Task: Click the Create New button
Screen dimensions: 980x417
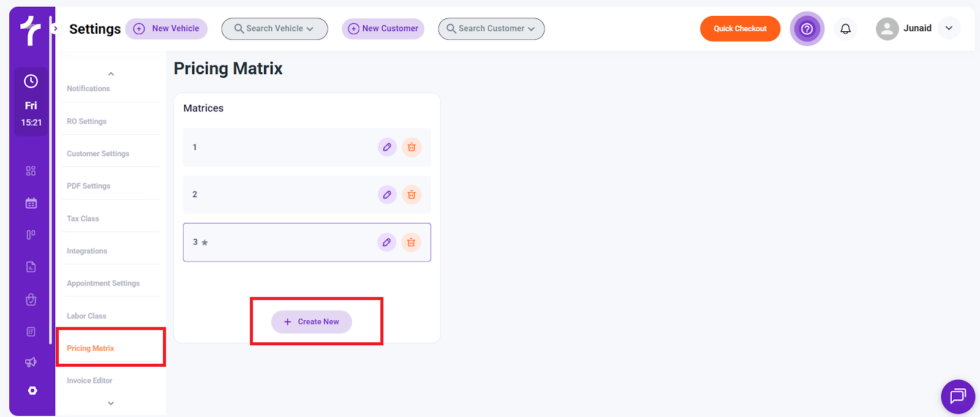Action: tap(312, 322)
